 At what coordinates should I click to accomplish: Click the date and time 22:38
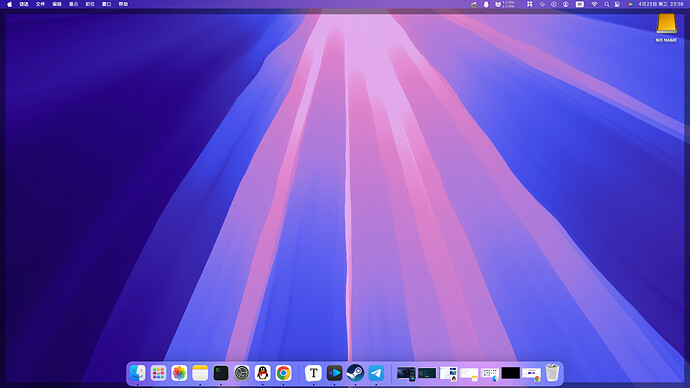[x=661, y=4]
